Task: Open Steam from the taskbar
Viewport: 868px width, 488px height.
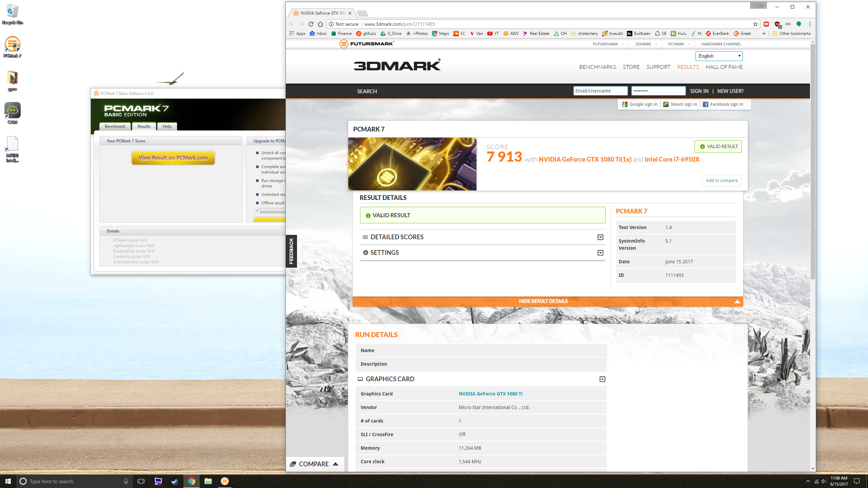Action: 175,481
